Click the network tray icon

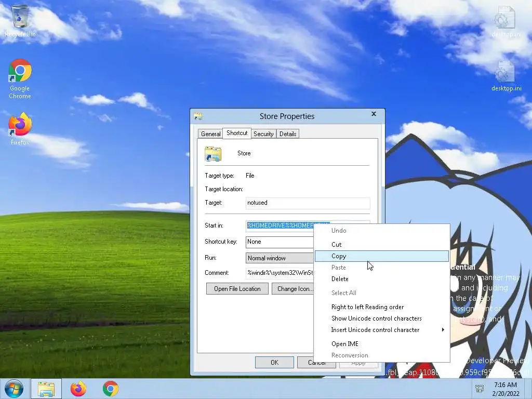pos(480,389)
